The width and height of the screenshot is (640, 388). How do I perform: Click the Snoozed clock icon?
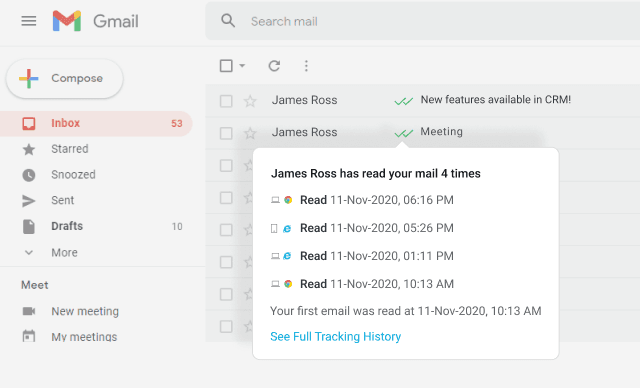[29, 175]
